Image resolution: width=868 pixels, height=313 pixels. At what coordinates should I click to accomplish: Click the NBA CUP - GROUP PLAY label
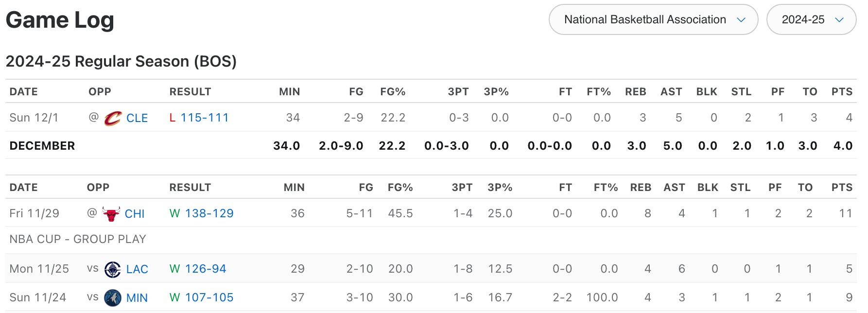tap(78, 239)
